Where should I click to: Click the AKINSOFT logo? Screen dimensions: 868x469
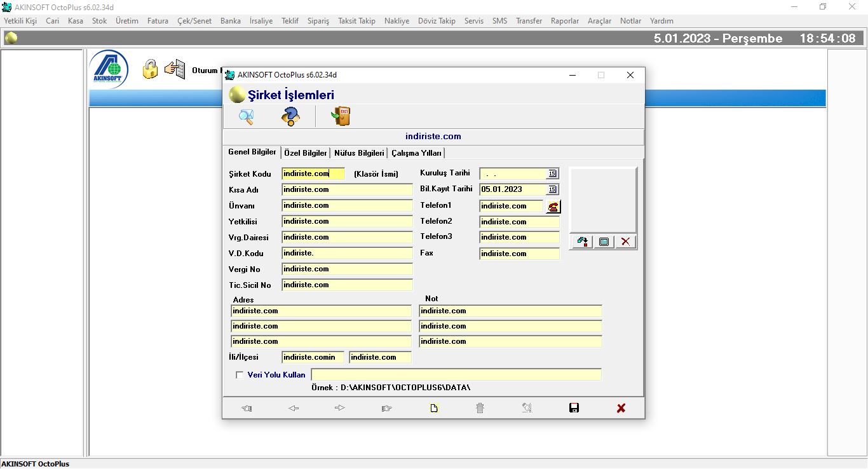pos(109,69)
